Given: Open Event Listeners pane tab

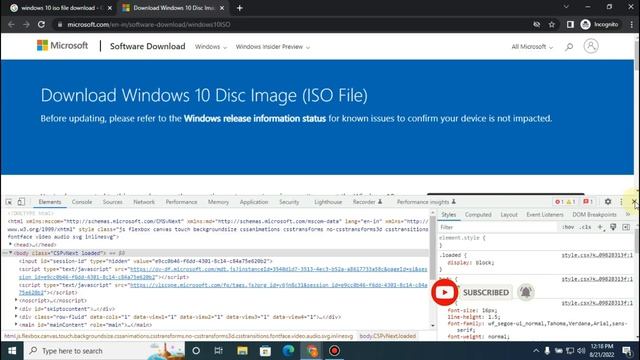Looking at the screenshot, I should click(544, 215).
